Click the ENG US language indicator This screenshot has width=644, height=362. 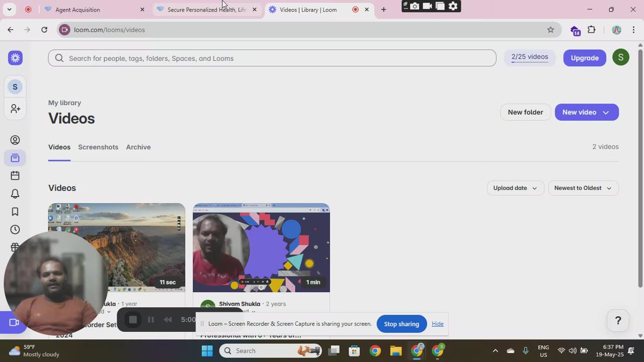coord(543,350)
